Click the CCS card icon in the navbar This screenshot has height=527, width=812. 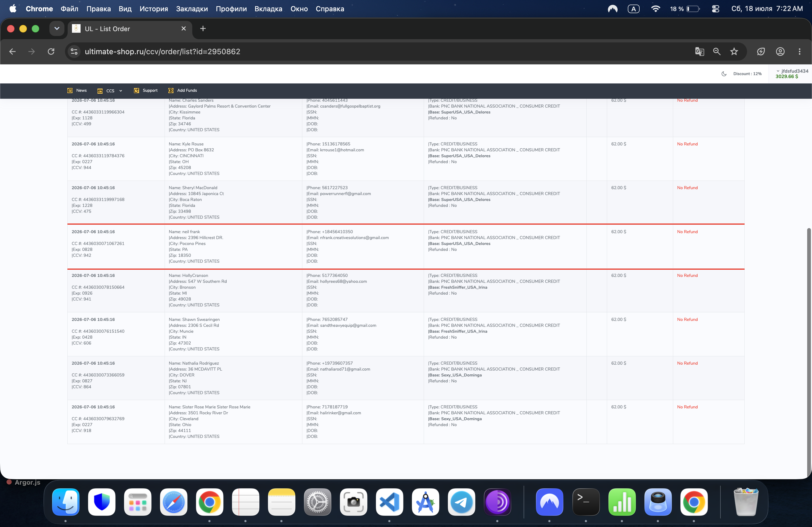[100, 91]
